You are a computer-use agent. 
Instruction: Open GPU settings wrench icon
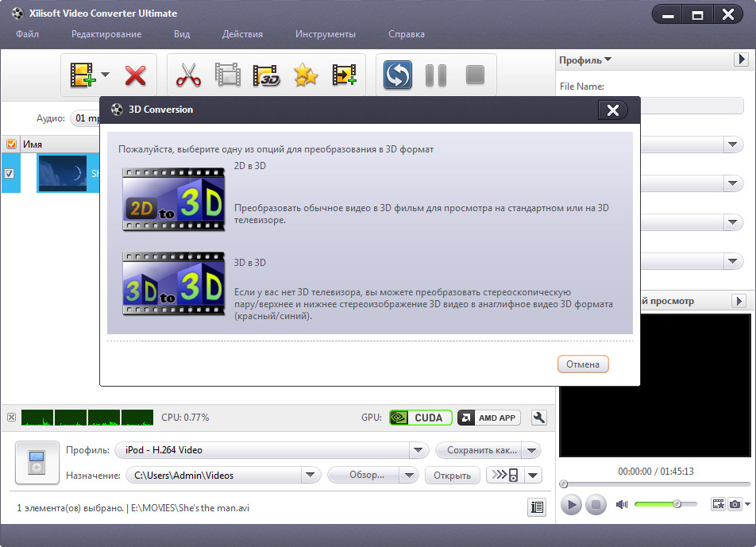point(538,418)
